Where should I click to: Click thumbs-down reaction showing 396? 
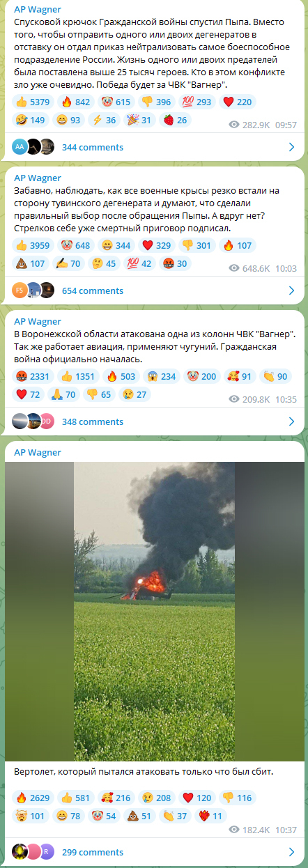coord(155,102)
